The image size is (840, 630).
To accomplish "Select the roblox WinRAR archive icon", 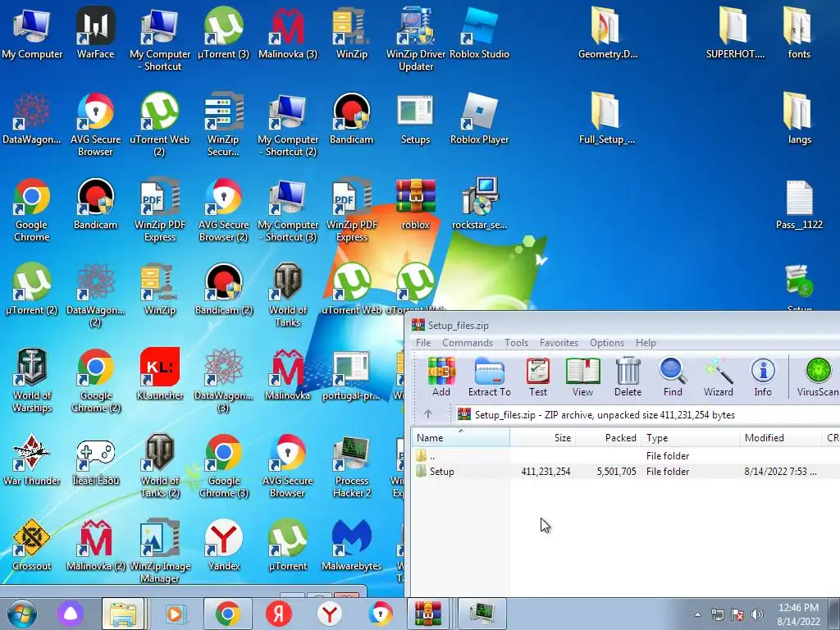I will point(416,204).
